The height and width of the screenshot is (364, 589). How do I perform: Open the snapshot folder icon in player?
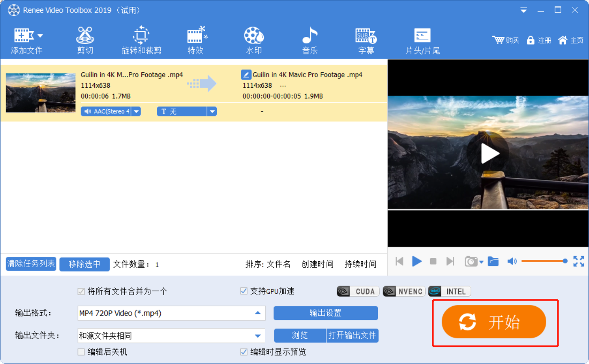493,261
